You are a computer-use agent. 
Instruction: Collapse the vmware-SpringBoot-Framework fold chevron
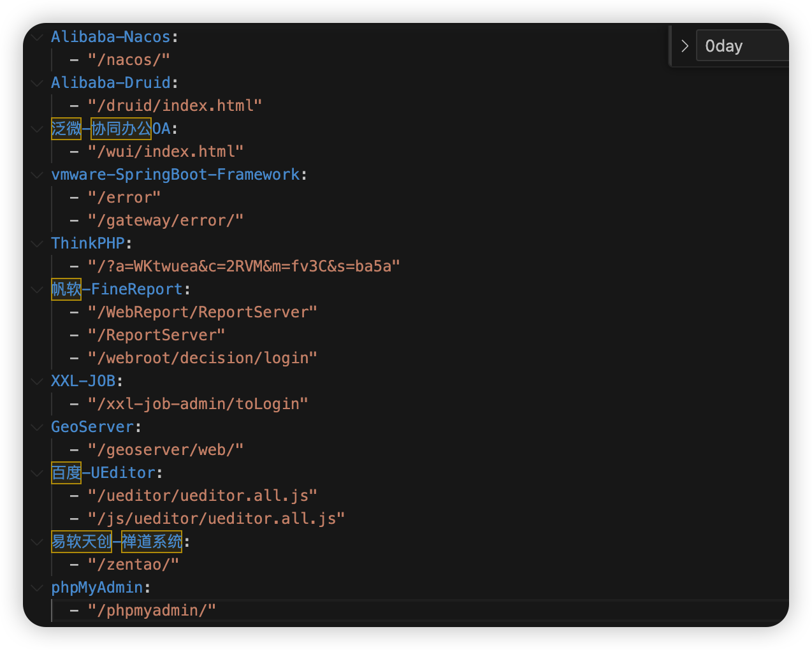[37, 175]
